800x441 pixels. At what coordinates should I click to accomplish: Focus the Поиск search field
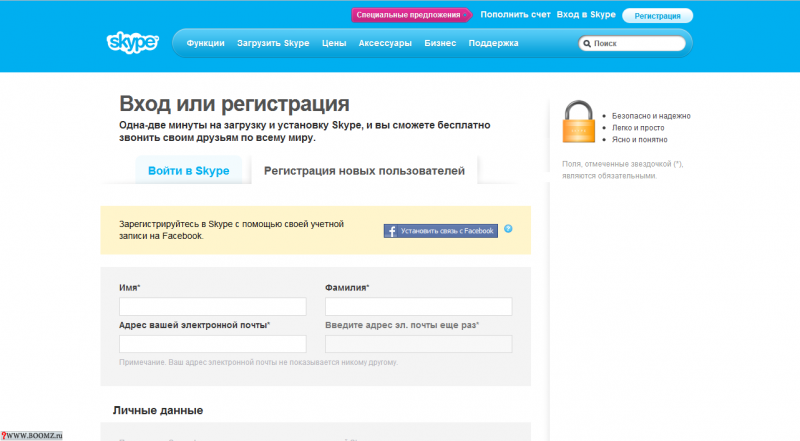pos(632,43)
